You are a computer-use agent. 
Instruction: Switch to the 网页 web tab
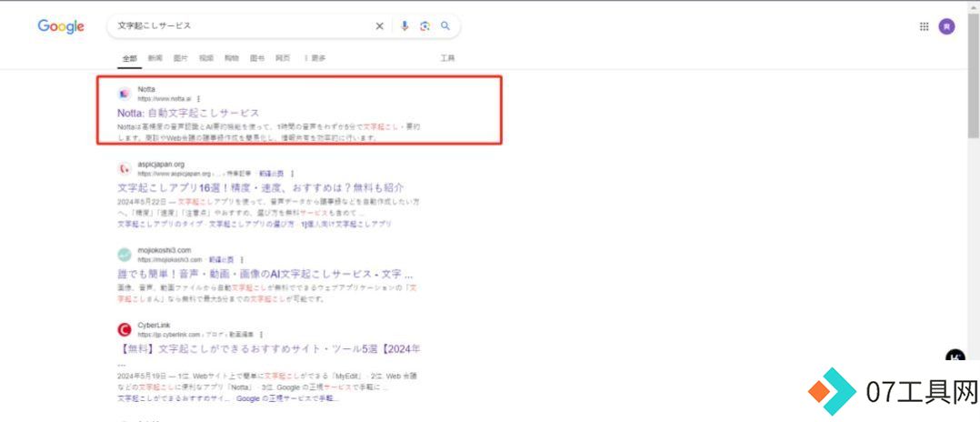283,58
